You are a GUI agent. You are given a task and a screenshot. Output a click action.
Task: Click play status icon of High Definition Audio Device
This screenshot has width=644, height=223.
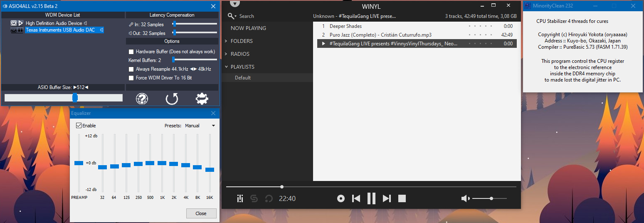tap(20, 23)
